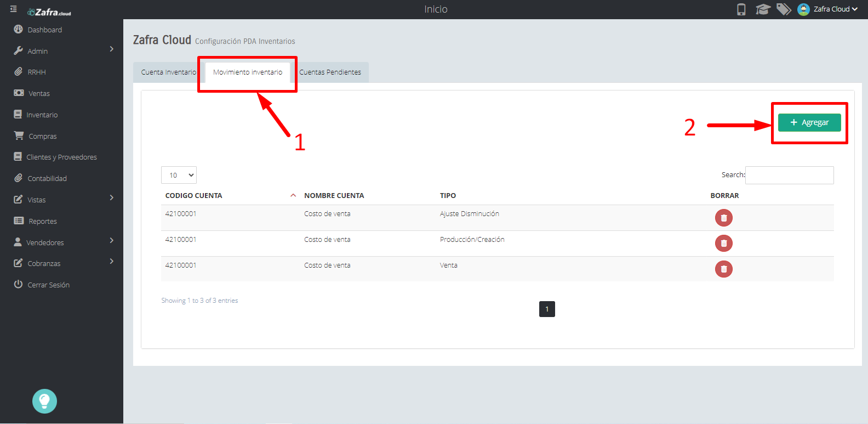Expand the Cobranzas submenu chevron

coord(112,261)
